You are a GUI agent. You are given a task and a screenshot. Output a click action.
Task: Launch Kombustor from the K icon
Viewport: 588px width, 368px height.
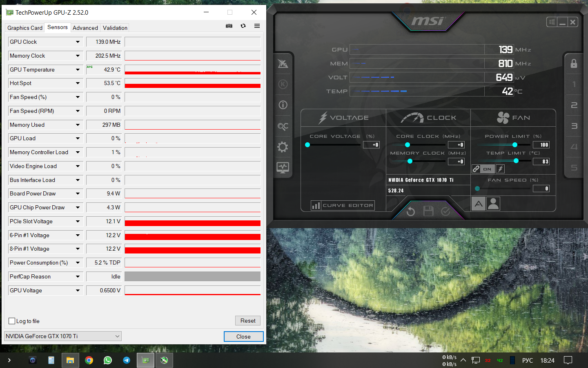point(283,84)
